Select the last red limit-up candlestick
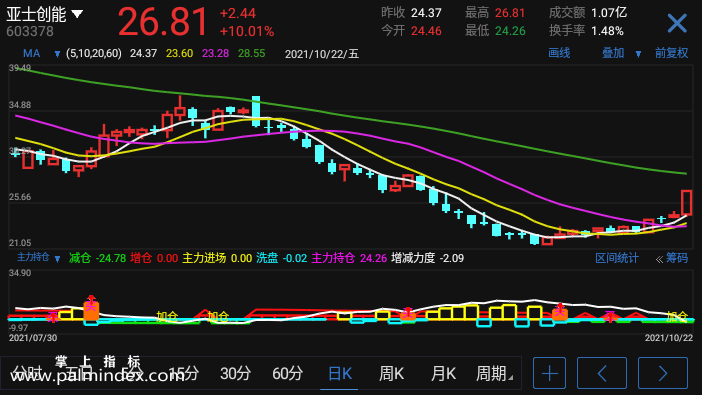The width and height of the screenshot is (702, 395). coord(686,202)
